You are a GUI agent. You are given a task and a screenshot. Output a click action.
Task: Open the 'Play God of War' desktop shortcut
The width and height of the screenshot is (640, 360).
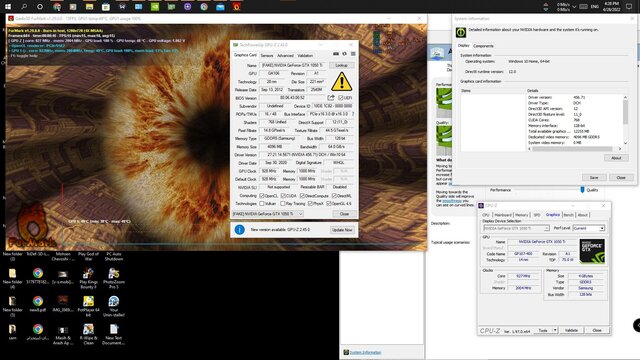coord(88,256)
